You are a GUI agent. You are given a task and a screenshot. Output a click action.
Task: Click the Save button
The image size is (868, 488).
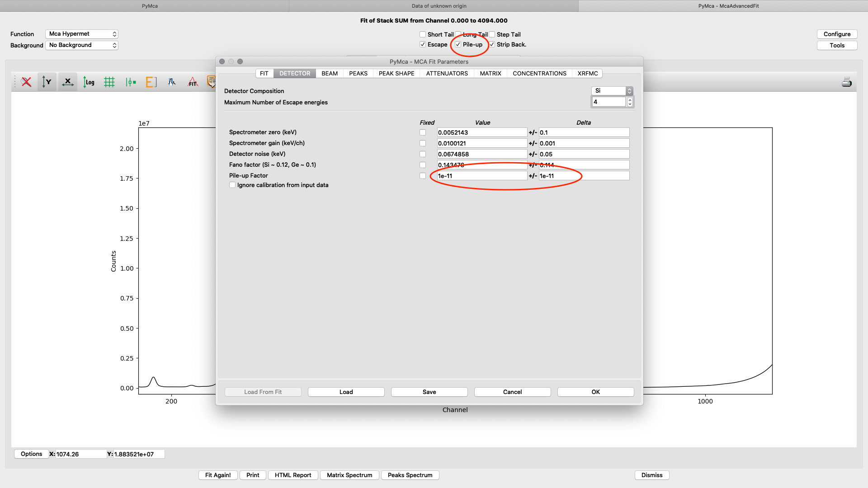(429, 392)
